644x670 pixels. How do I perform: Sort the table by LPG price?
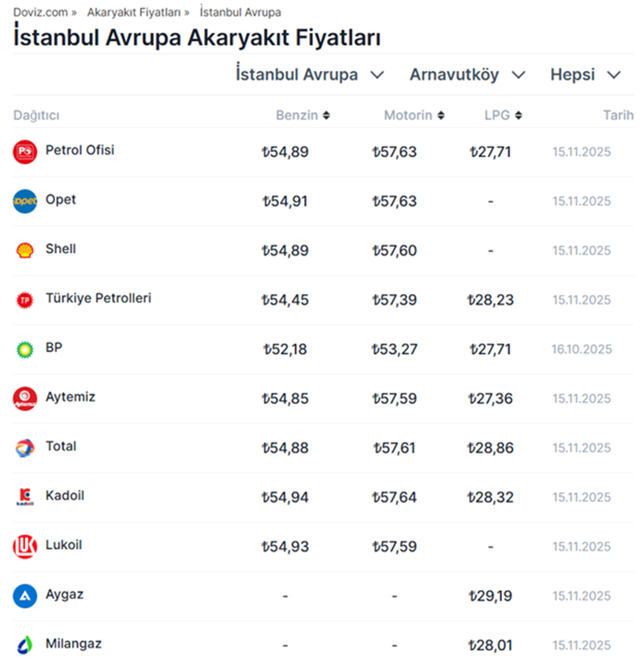click(x=503, y=116)
